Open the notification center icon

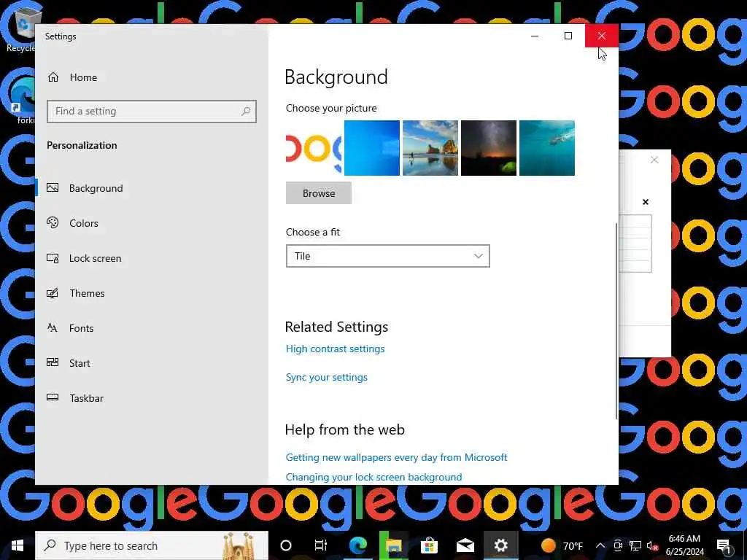tap(724, 545)
